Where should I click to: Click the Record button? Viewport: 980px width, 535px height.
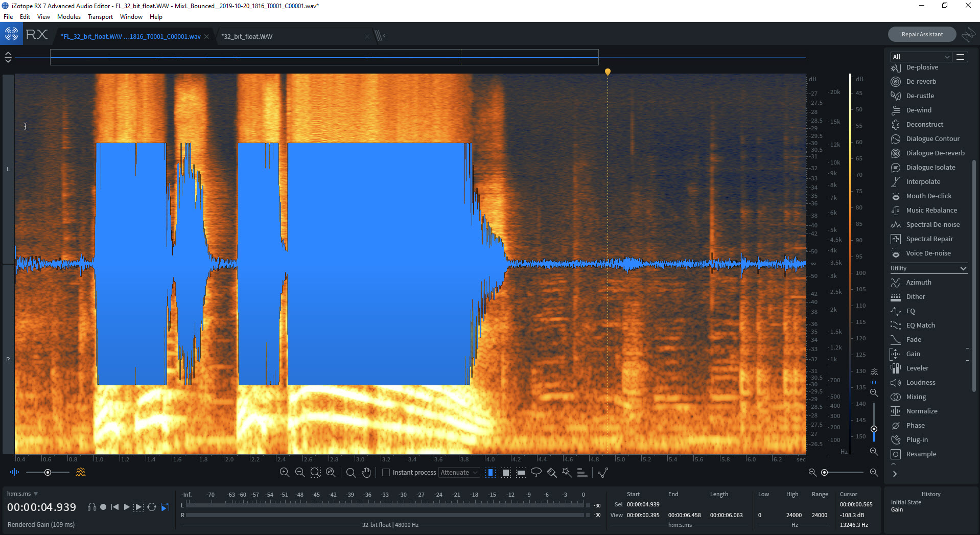[x=103, y=507]
